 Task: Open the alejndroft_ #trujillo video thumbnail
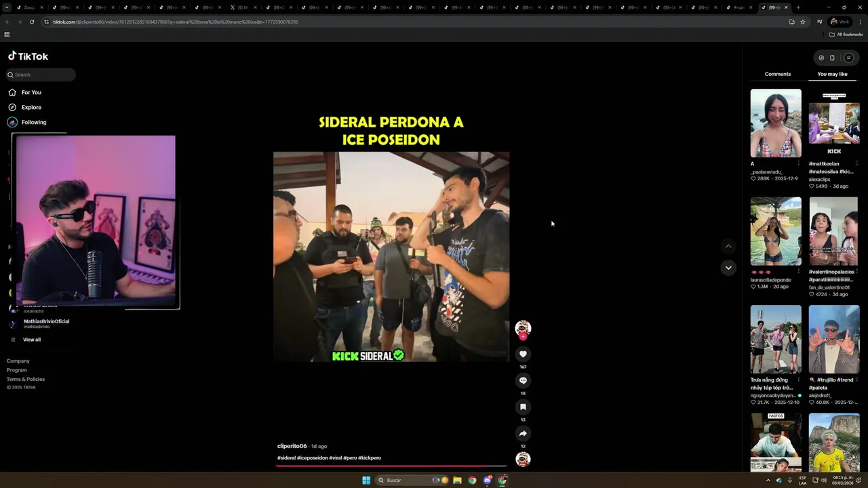(834, 339)
